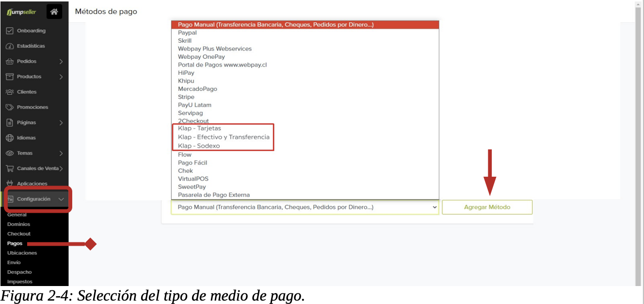Open the Pagos settings link
This screenshot has width=644, height=304.
click(x=15, y=243)
